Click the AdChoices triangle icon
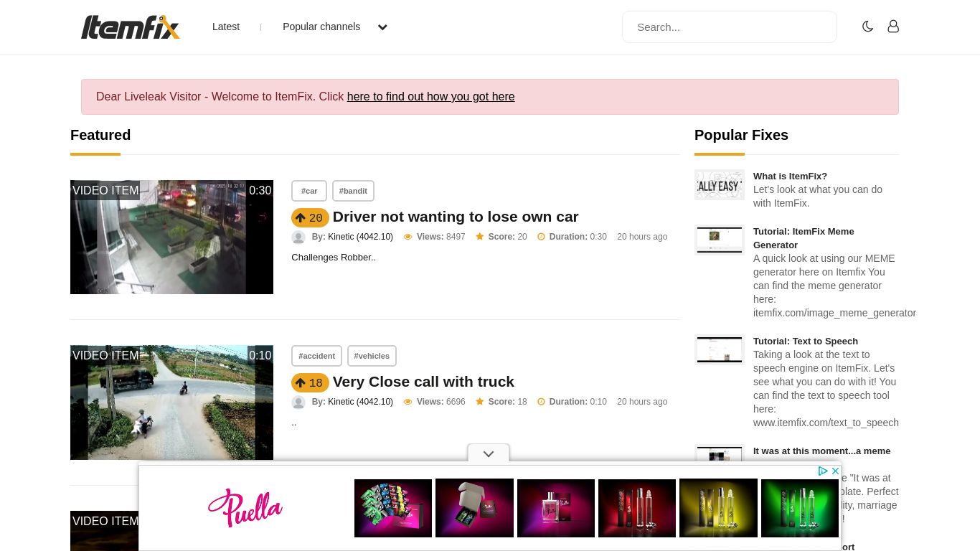Viewport: 980px width, 551px height. coord(823,471)
